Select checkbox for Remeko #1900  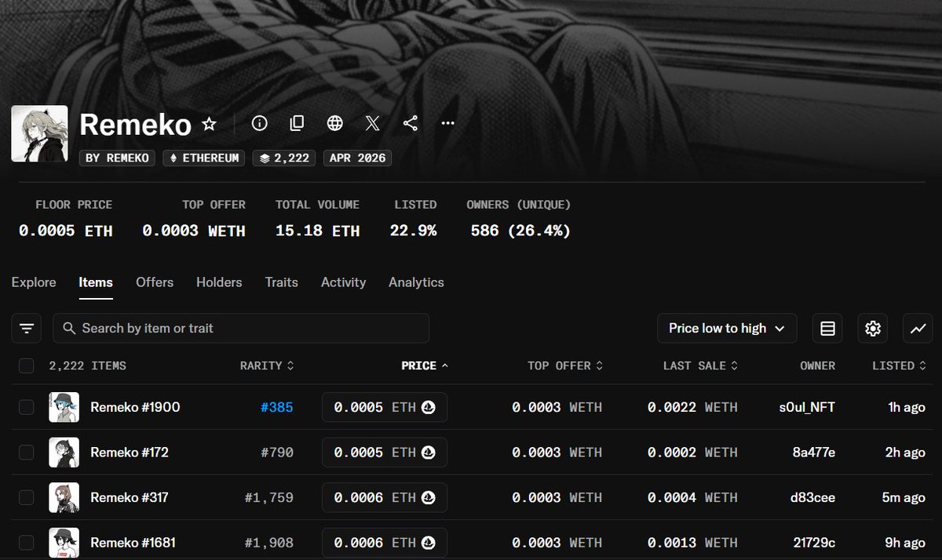coord(27,407)
